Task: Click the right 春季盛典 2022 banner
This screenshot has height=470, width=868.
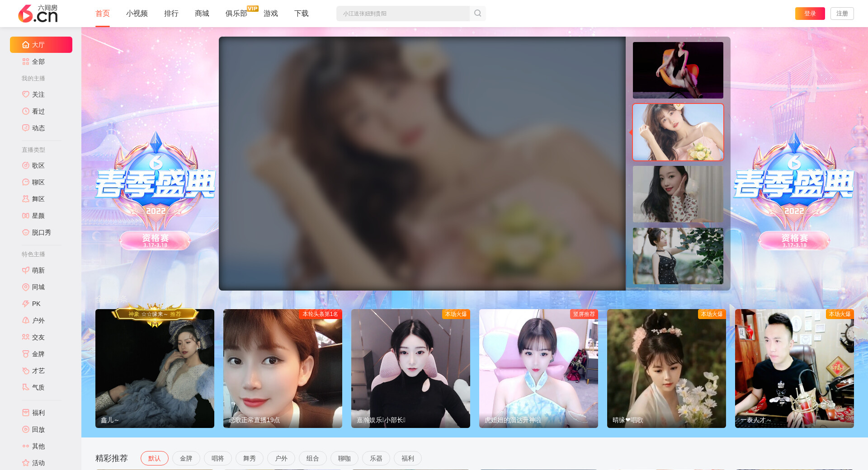Action: pyautogui.click(x=794, y=190)
